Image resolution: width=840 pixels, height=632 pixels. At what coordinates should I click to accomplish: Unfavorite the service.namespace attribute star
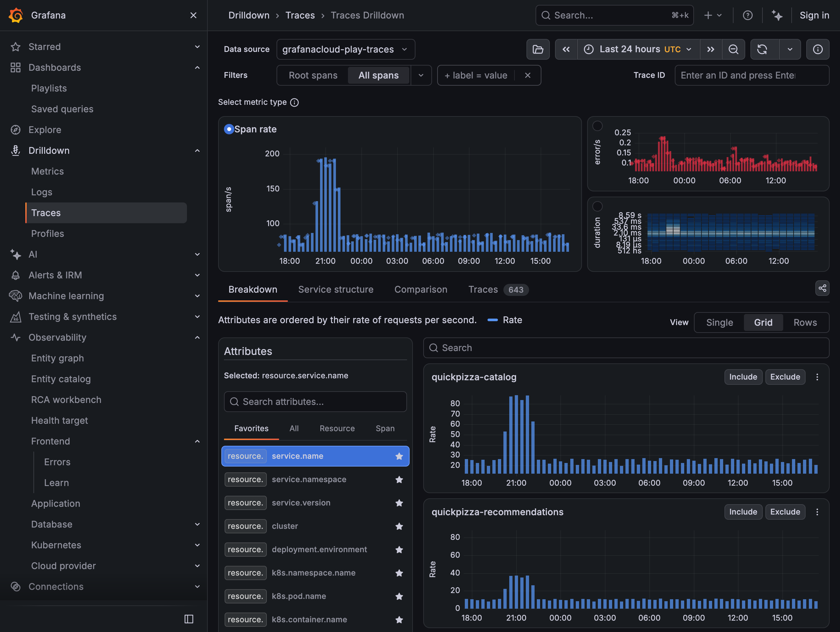pyautogui.click(x=399, y=480)
